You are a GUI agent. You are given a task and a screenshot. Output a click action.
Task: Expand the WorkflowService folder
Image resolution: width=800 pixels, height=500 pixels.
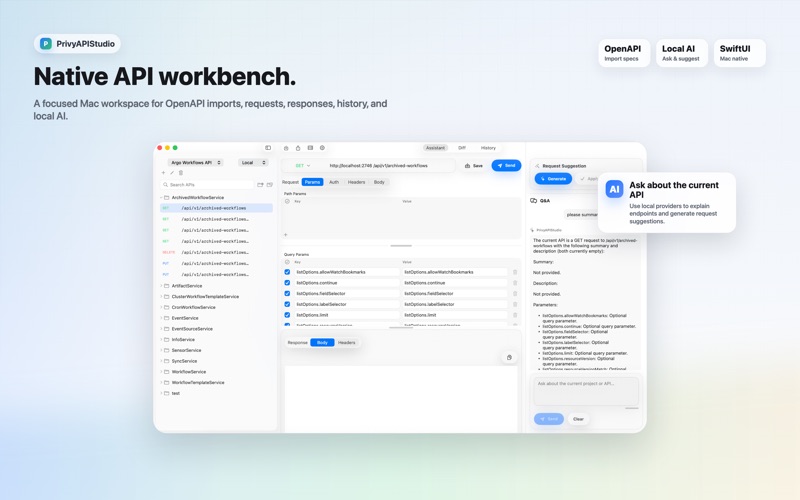click(161, 371)
